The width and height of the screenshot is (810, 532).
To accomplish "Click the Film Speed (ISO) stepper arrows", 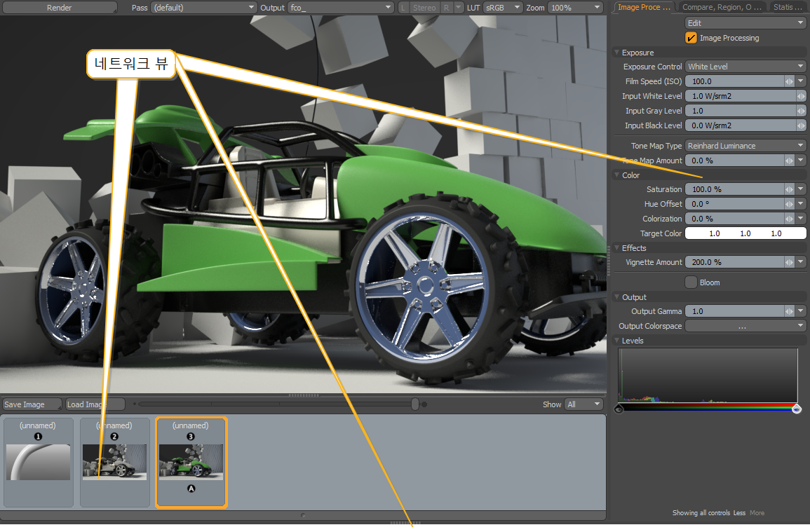I will click(x=790, y=81).
